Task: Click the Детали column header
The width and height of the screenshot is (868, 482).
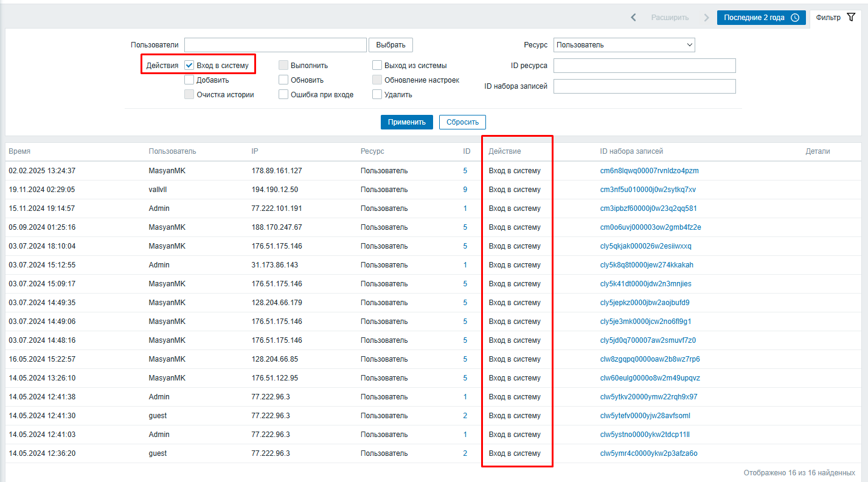Action: click(x=818, y=151)
